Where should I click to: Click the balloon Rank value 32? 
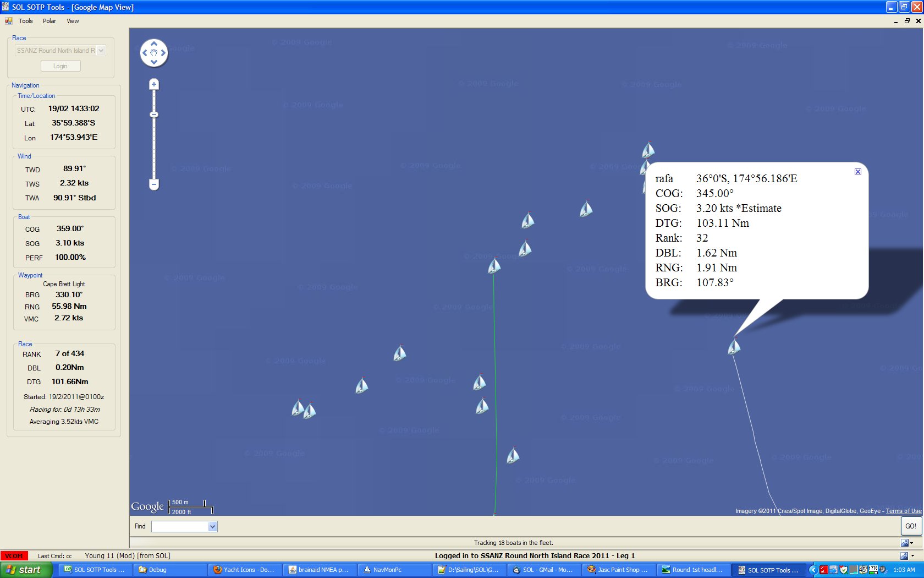click(x=702, y=238)
